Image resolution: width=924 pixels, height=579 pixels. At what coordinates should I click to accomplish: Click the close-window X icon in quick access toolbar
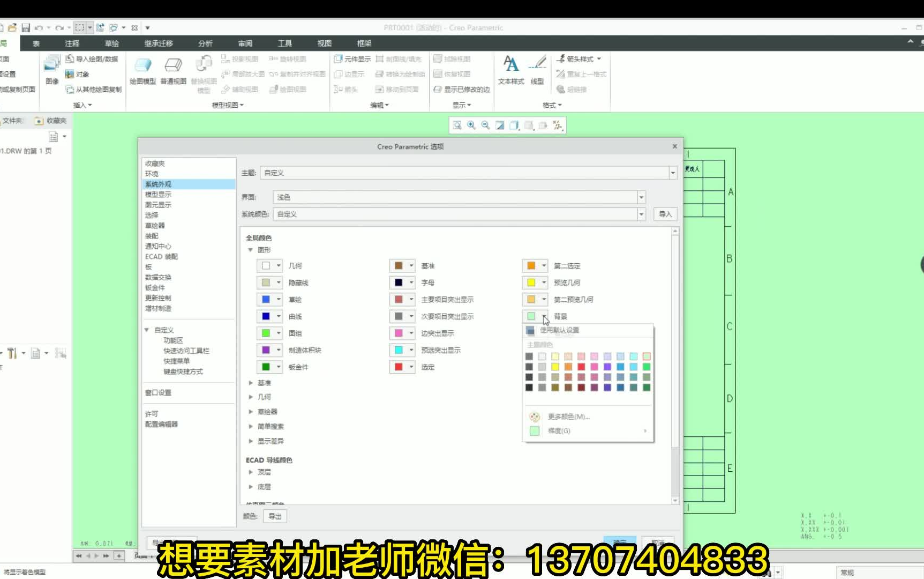134,28
